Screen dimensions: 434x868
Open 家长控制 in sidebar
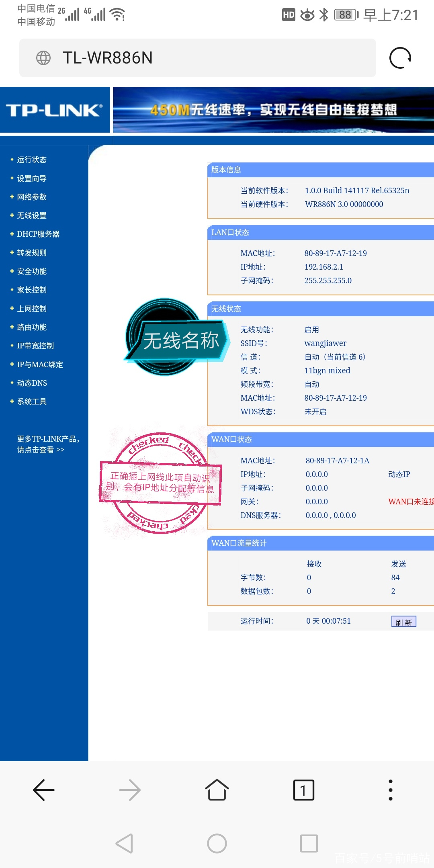(x=32, y=290)
